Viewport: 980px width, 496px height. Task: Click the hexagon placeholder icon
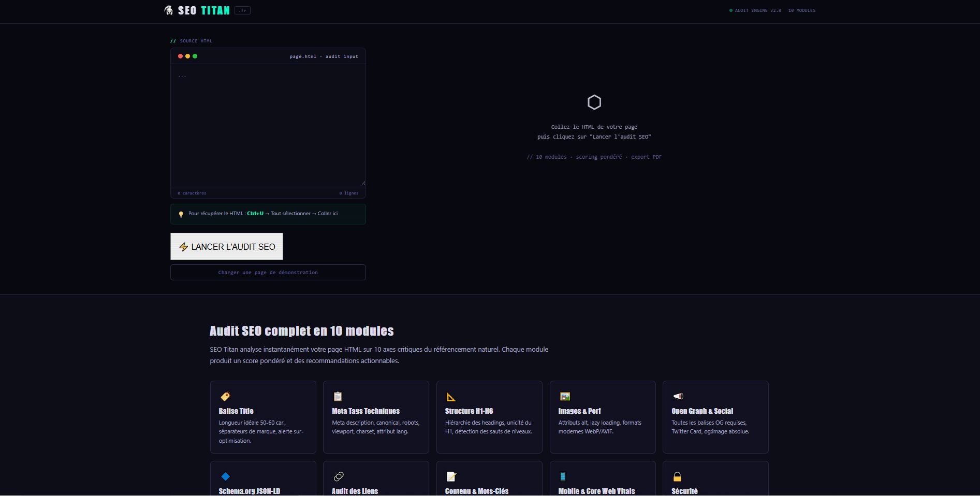tap(594, 102)
